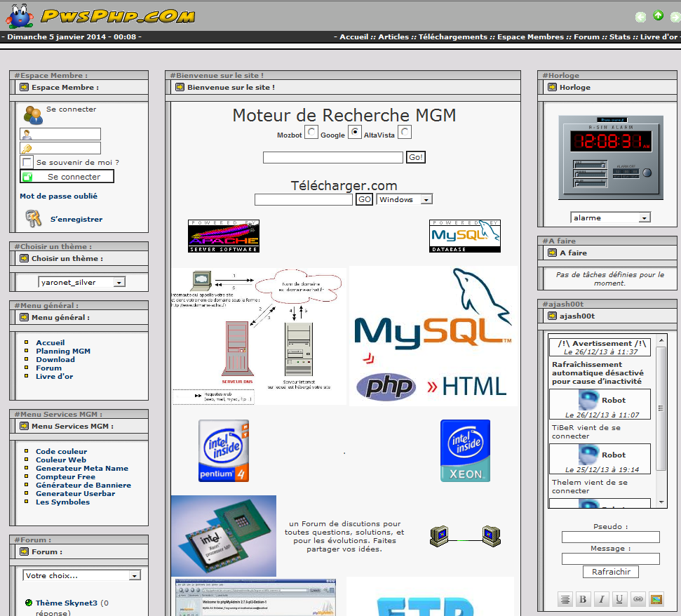
Task: Click the two networked computers icon
Action: [465, 537]
